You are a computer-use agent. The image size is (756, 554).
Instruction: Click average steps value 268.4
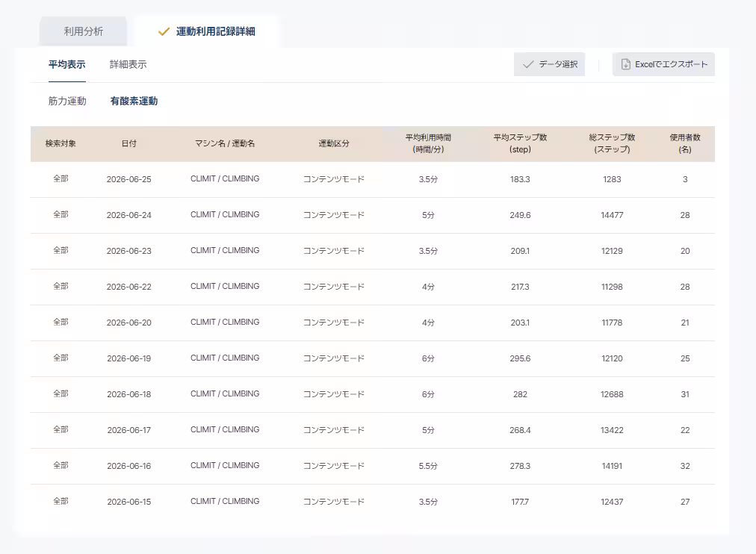(x=520, y=430)
